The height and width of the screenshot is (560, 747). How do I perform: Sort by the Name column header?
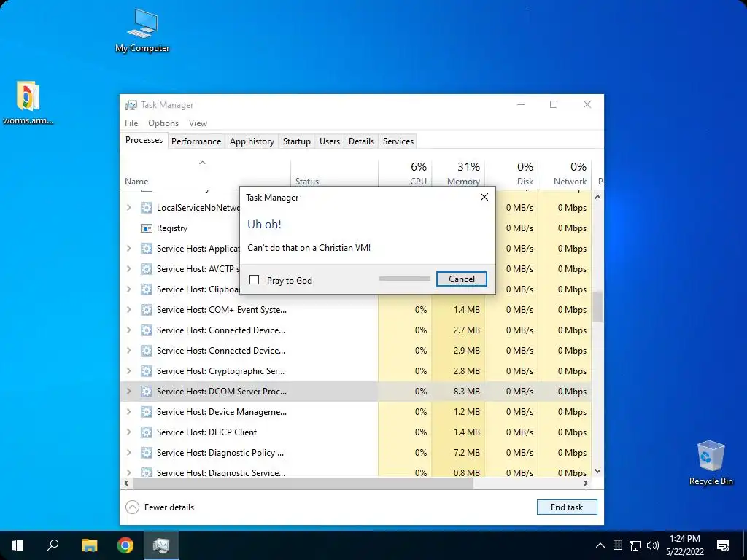(x=205, y=174)
